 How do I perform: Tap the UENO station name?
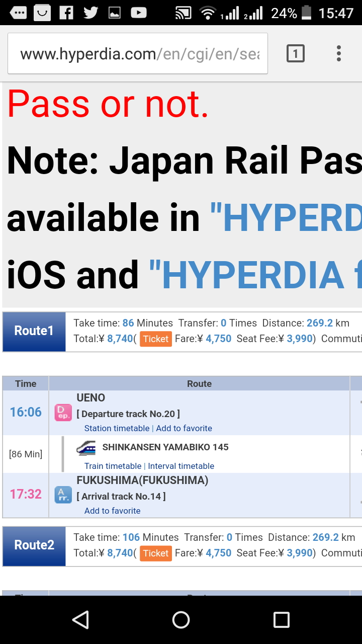(91, 397)
